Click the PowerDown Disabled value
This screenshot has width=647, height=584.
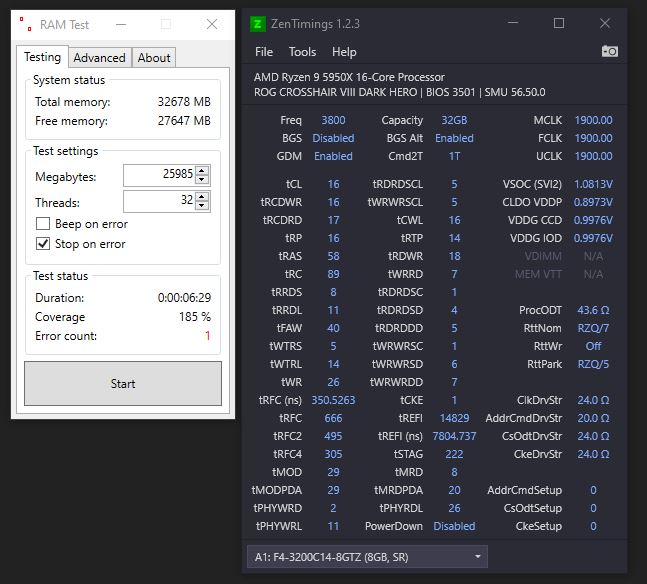click(454, 526)
